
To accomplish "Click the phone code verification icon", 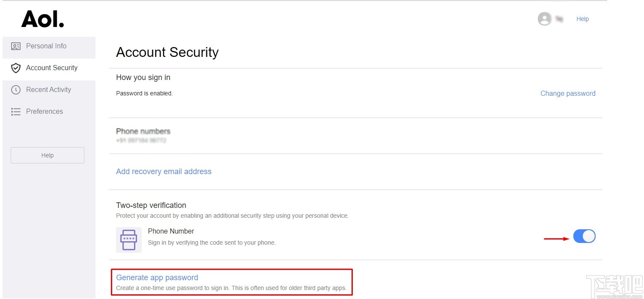I will [x=128, y=240].
